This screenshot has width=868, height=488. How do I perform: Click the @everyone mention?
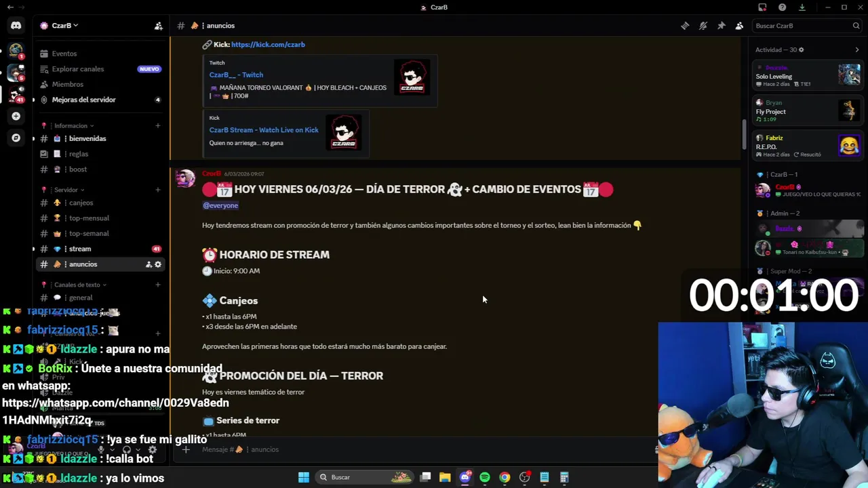pyautogui.click(x=220, y=205)
